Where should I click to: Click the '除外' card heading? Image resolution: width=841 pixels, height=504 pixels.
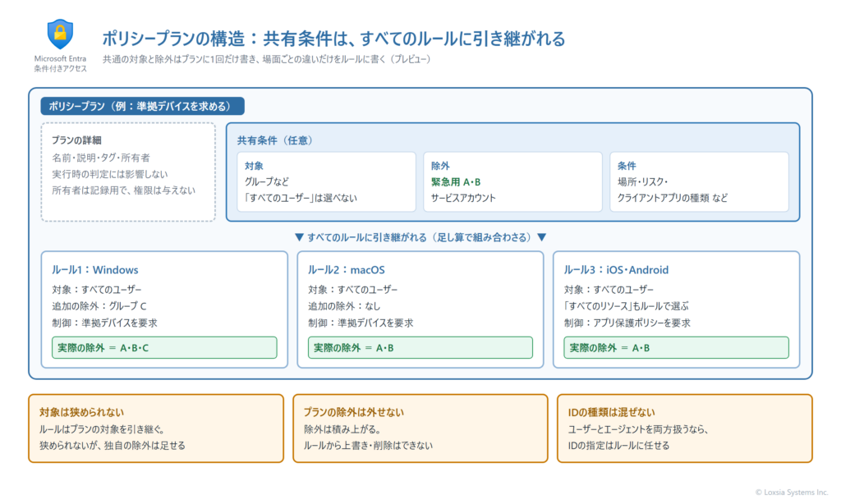coord(440,166)
